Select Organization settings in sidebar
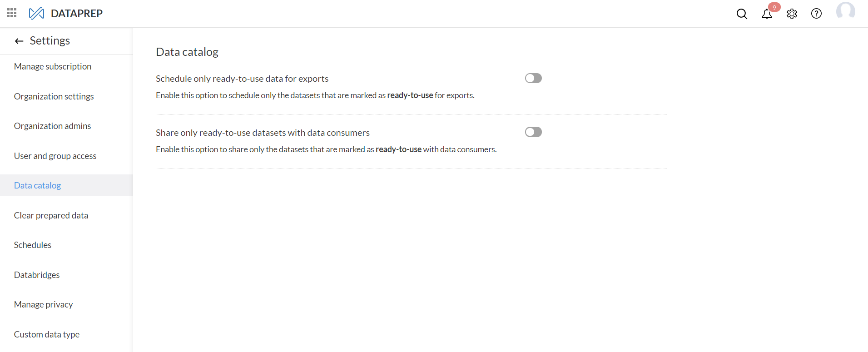The height and width of the screenshot is (352, 868). coord(54,96)
